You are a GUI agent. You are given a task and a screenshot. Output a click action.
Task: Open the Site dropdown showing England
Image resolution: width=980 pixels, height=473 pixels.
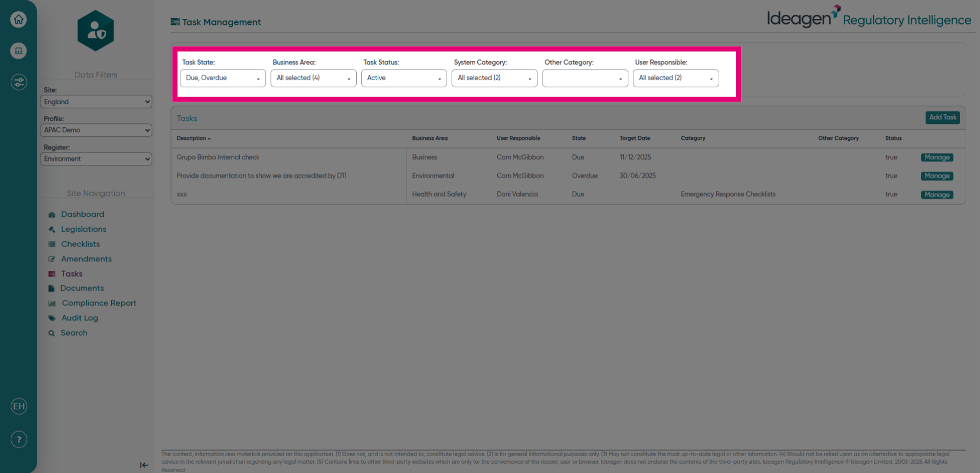(x=96, y=102)
